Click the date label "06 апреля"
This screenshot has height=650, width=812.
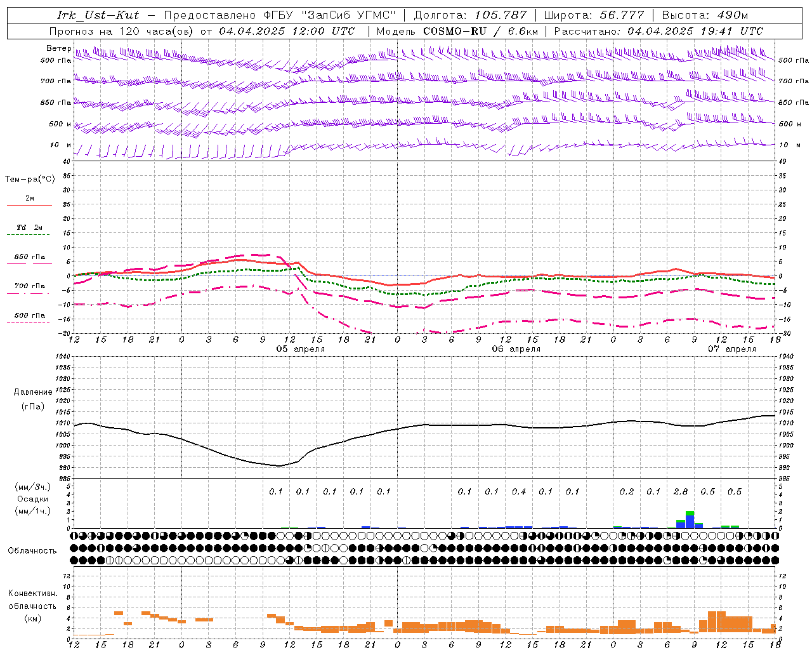coord(516,349)
